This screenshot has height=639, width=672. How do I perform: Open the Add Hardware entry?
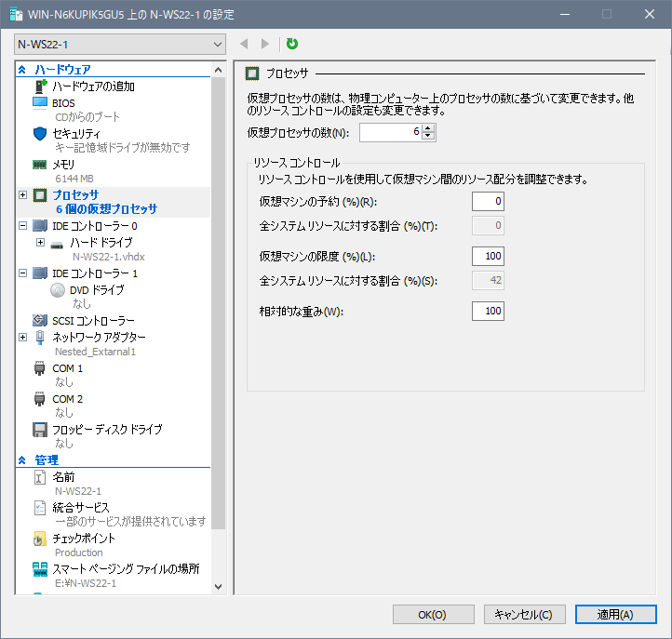pyautogui.click(x=93, y=87)
